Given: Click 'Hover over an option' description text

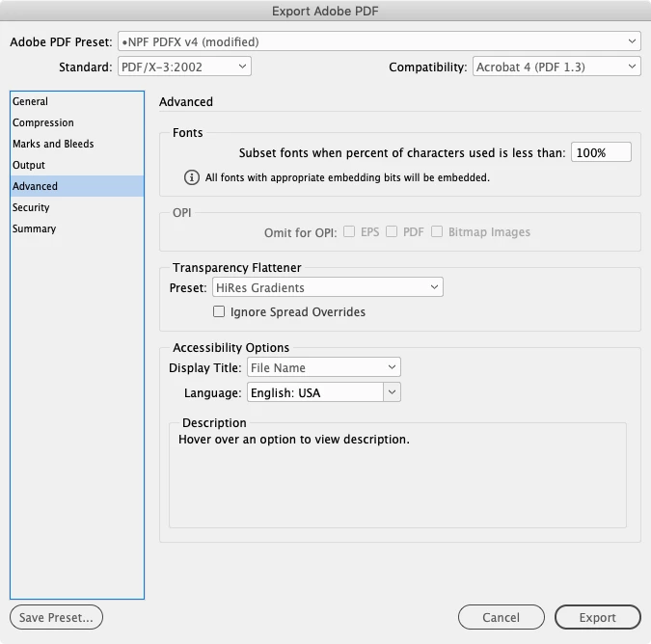Looking at the screenshot, I should pos(294,440).
